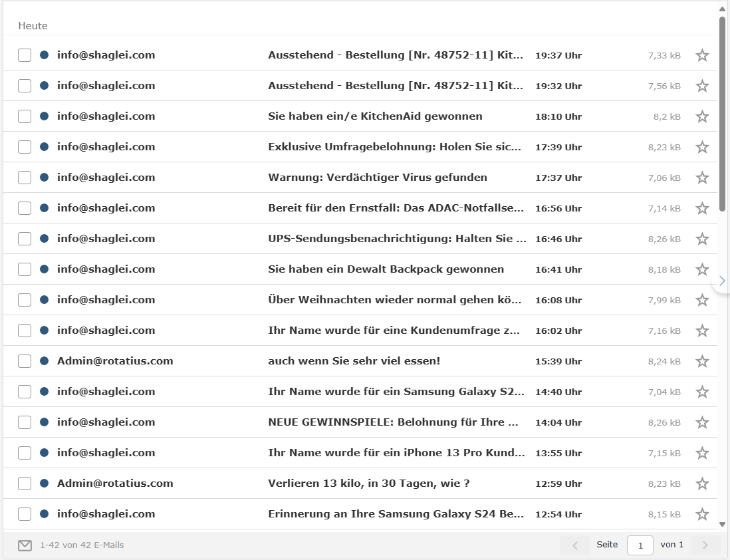730x560 pixels.
Task: Go to next page arrow
Action: (705, 545)
